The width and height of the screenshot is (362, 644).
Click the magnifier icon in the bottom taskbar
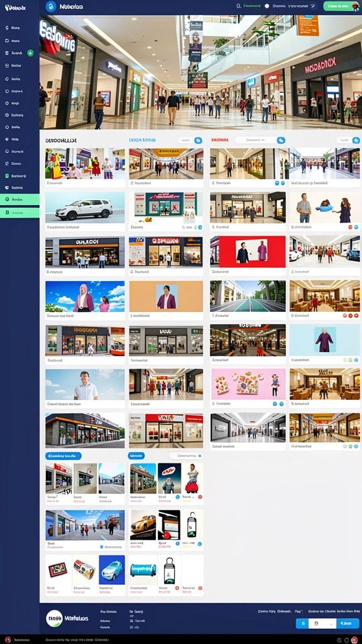(x=339, y=640)
